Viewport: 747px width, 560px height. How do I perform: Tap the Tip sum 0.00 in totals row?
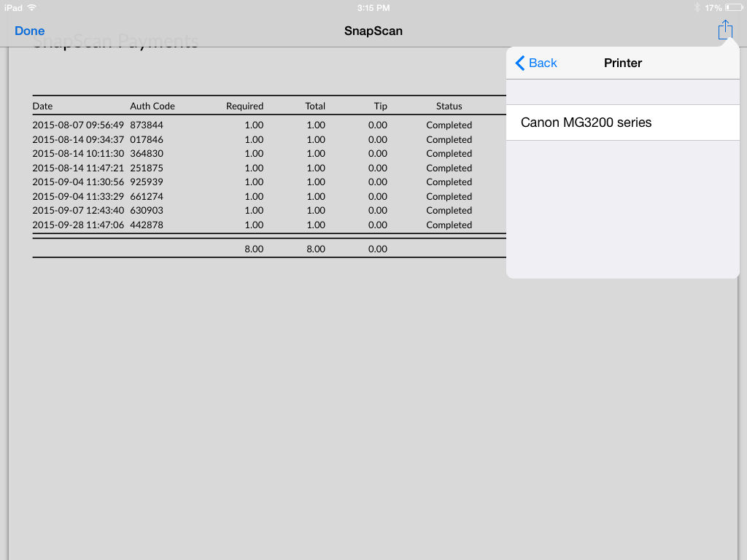(x=378, y=249)
